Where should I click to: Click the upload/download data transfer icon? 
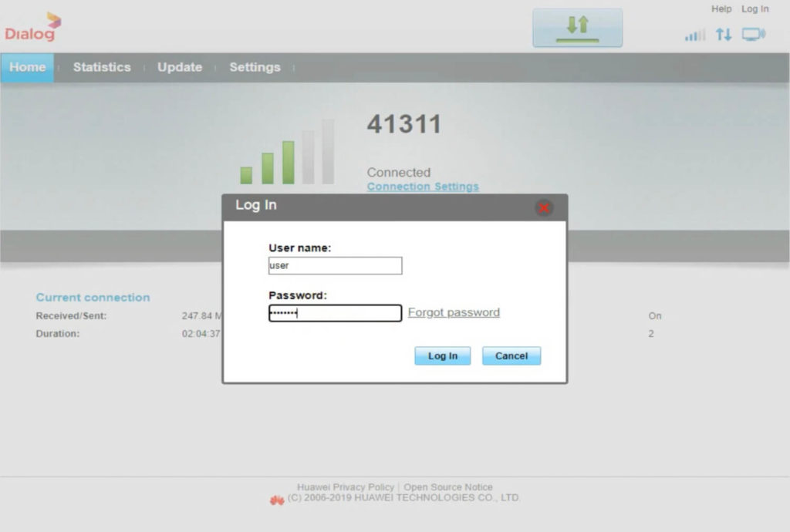click(x=724, y=35)
